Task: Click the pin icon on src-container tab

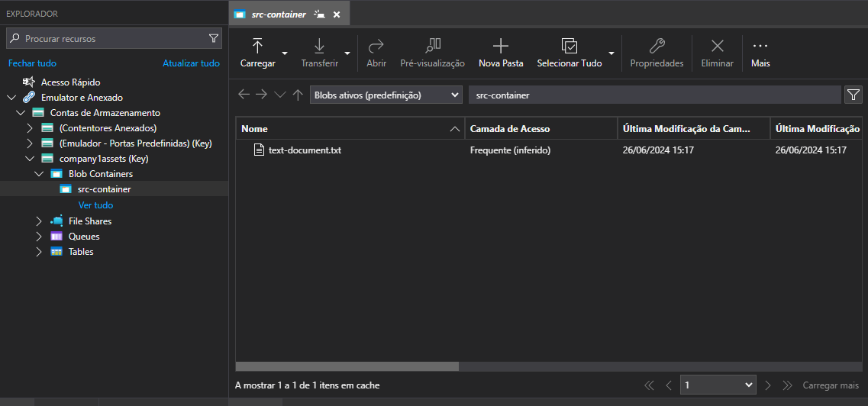Action: click(319, 14)
